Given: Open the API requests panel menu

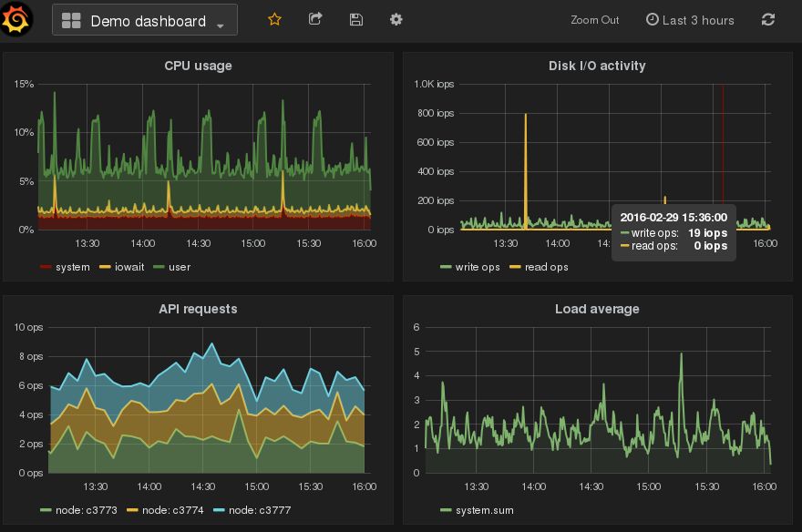Looking at the screenshot, I should coord(198,309).
